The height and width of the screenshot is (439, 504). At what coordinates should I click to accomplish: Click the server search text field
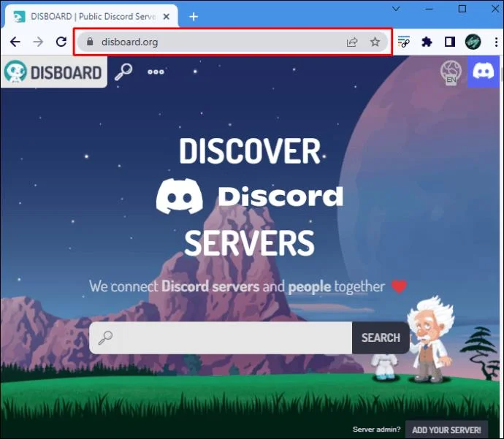pos(221,338)
